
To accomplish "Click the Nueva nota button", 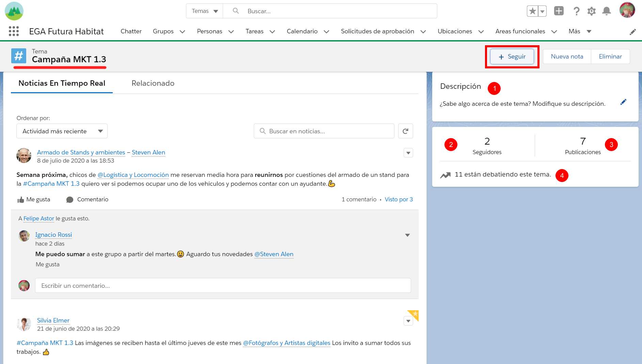I will [x=567, y=56].
